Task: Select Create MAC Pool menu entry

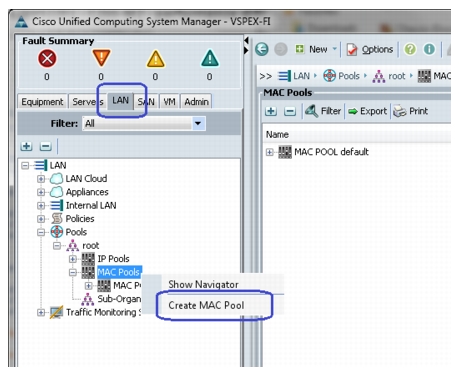Action: 206,305
